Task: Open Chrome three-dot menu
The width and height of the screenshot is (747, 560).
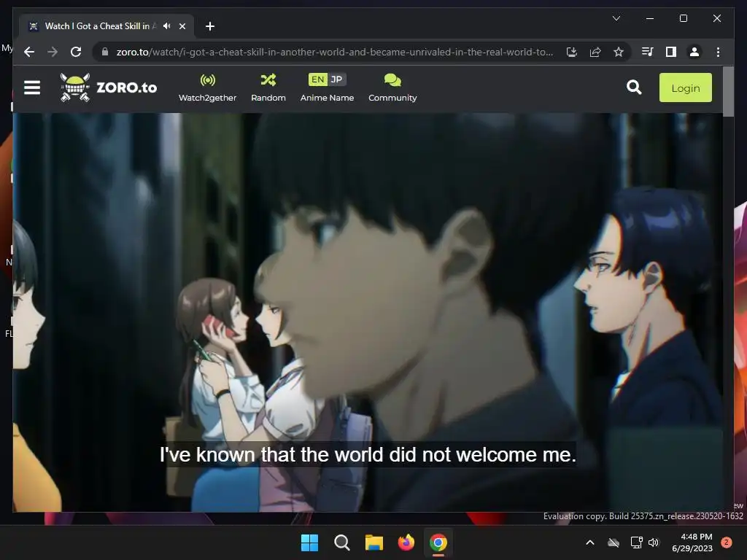Action: point(718,52)
